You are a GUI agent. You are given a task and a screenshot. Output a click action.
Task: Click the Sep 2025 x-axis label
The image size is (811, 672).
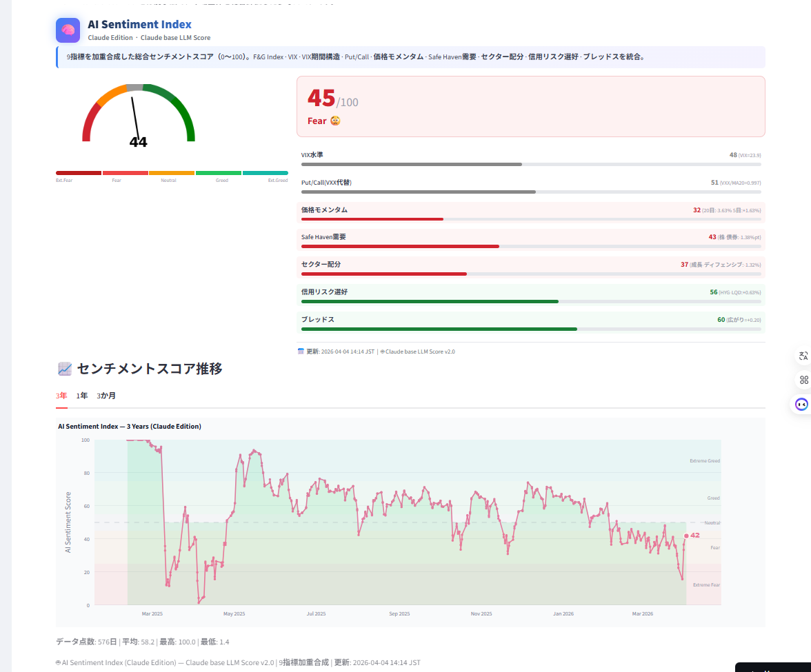[x=399, y=614]
